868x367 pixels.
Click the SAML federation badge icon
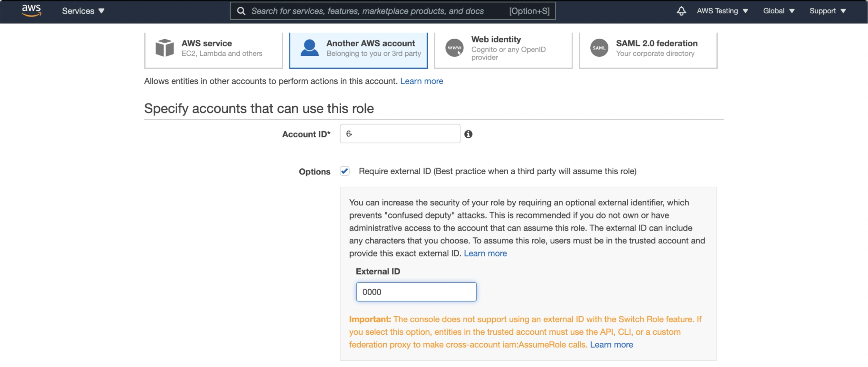pos(599,48)
